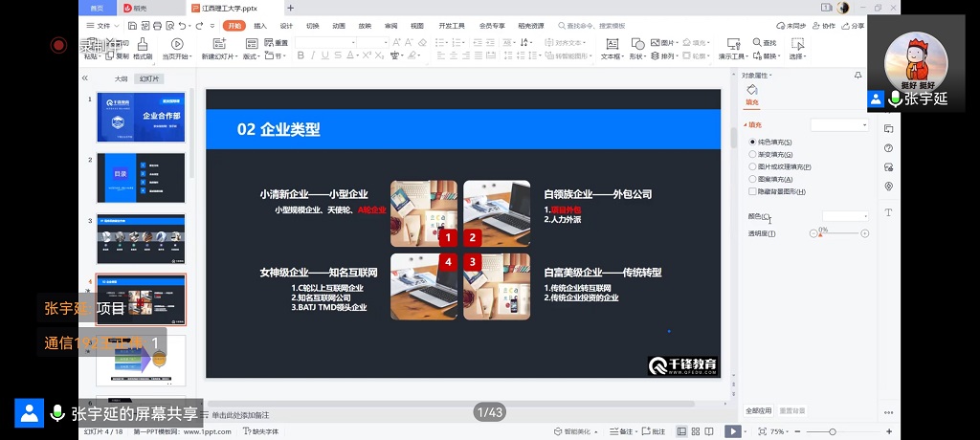Open the Color (颜色) dropdown
The image size is (980, 440).
coord(845,216)
